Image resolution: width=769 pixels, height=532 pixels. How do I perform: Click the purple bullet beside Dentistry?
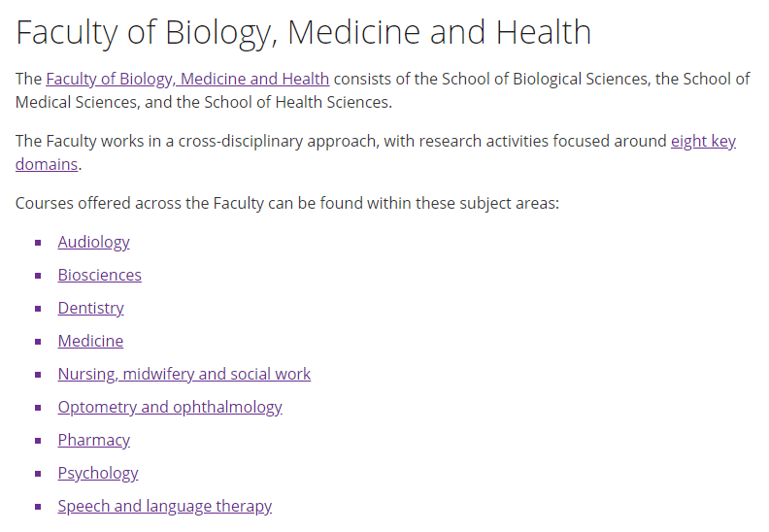38,309
